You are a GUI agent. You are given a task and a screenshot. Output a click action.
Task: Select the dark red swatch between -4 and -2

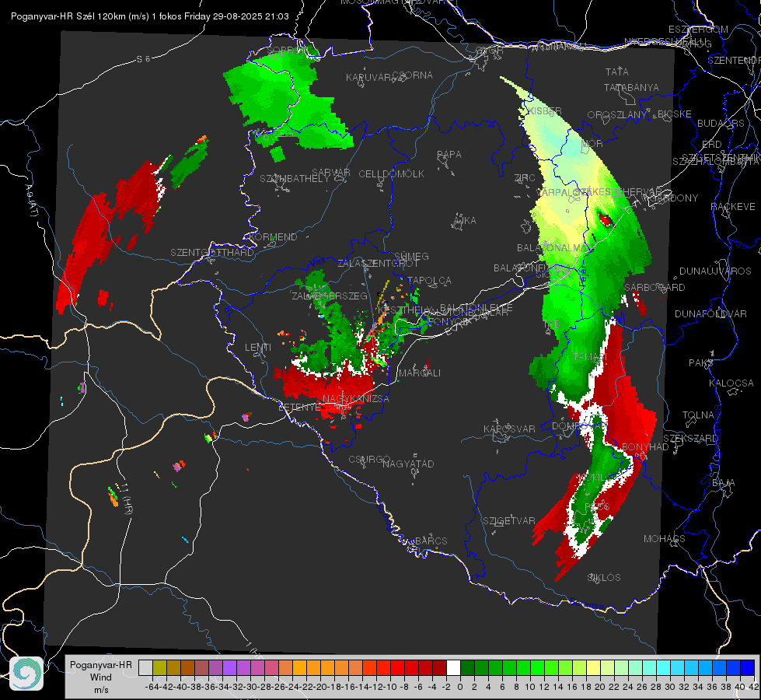tap(439, 667)
